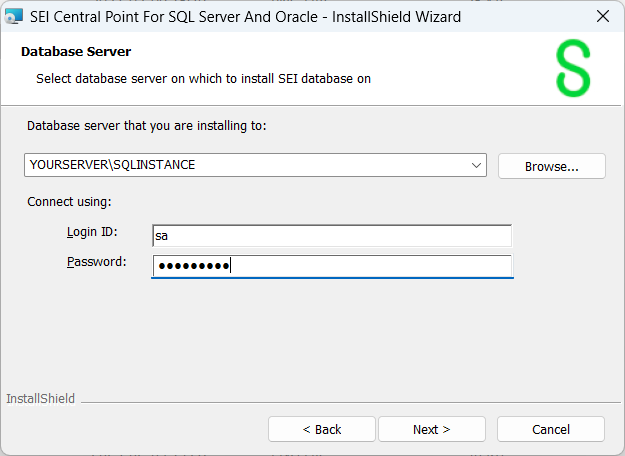Focus the Login ID input field
Image resolution: width=625 pixels, height=456 pixels.
pyautogui.click(x=331, y=235)
